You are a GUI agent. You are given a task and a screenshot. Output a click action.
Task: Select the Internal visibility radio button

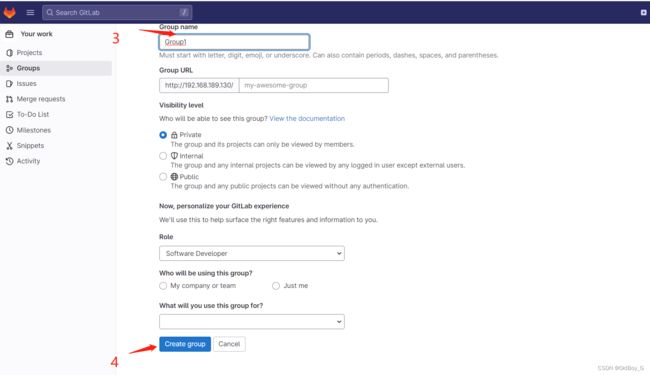[x=163, y=156]
